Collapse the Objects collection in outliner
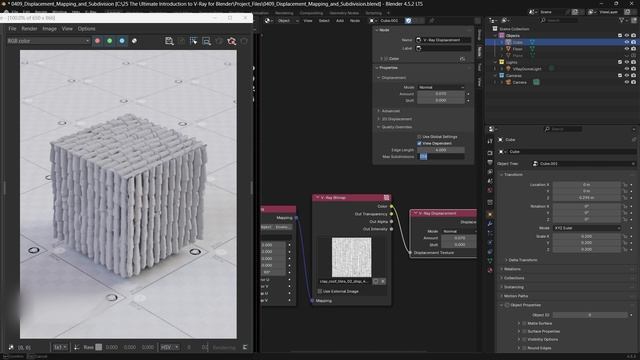Viewport: 640px width, 360px height. [x=496, y=36]
